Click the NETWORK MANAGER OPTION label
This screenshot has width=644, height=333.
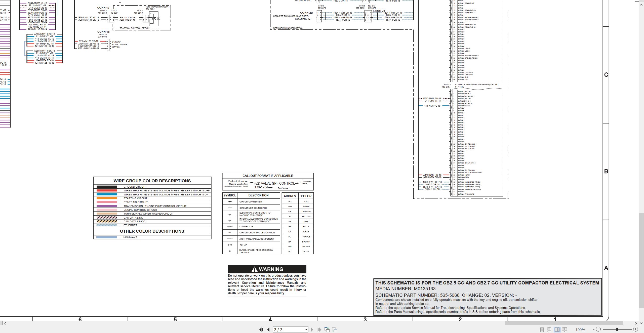coord(288,28)
